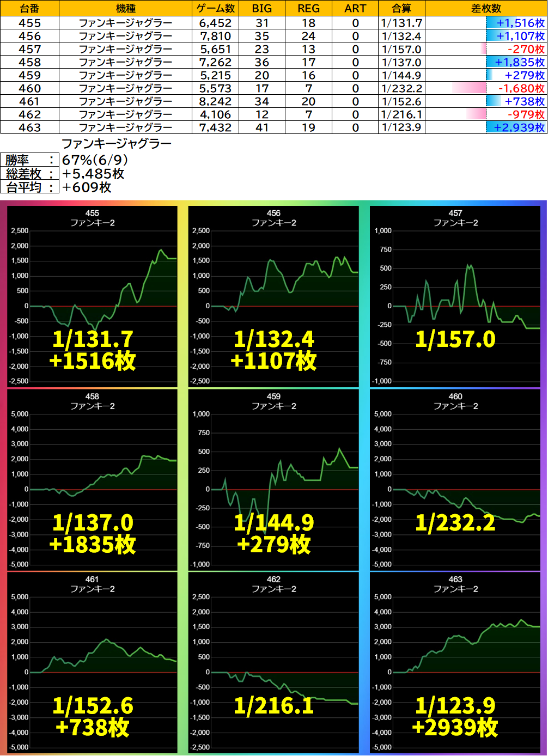Click the 台平均 label
Image resolution: width=548 pixels, height=756 pixels.
pos(29,187)
